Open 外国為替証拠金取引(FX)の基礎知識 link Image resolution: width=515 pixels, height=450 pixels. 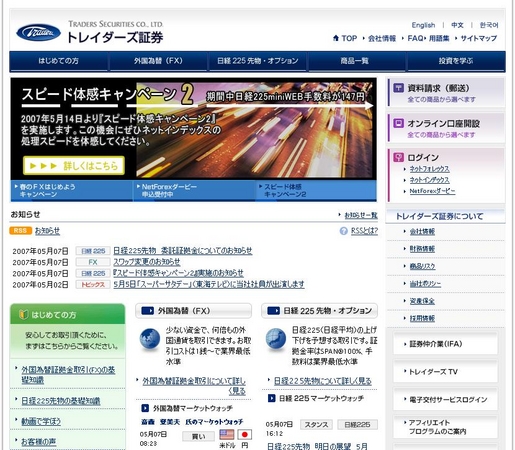coord(68,375)
